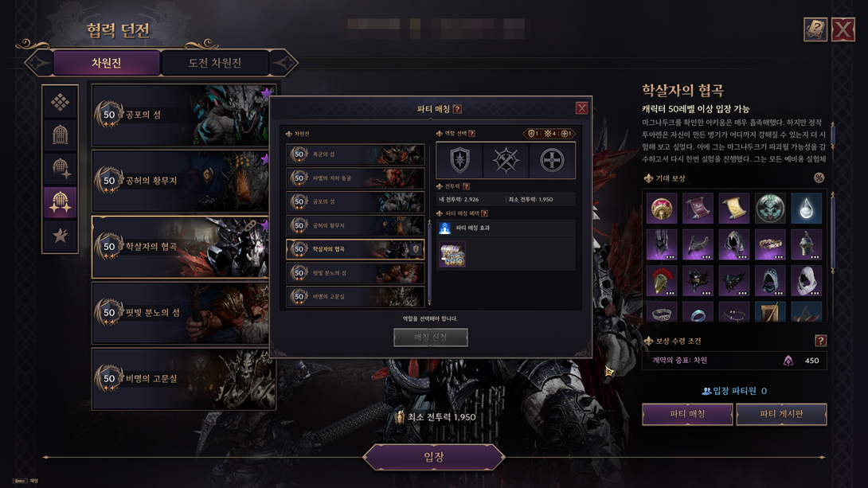Screen dimensions: 868x488
Task: Open the 파티 게시판 button
Action: point(781,414)
